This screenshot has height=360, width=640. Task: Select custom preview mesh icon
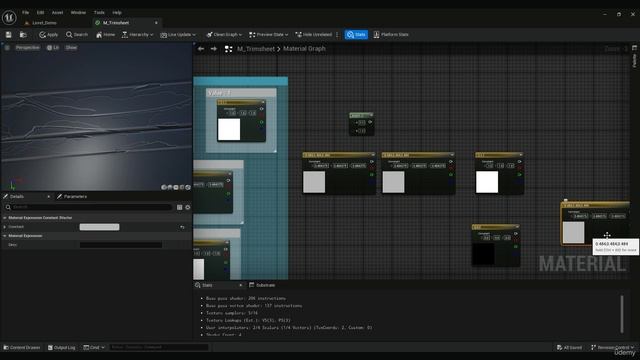188,187
